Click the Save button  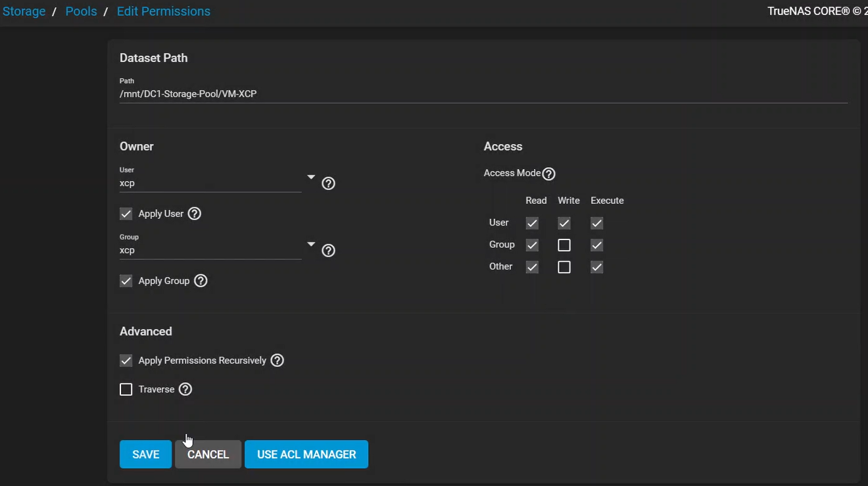(x=145, y=454)
